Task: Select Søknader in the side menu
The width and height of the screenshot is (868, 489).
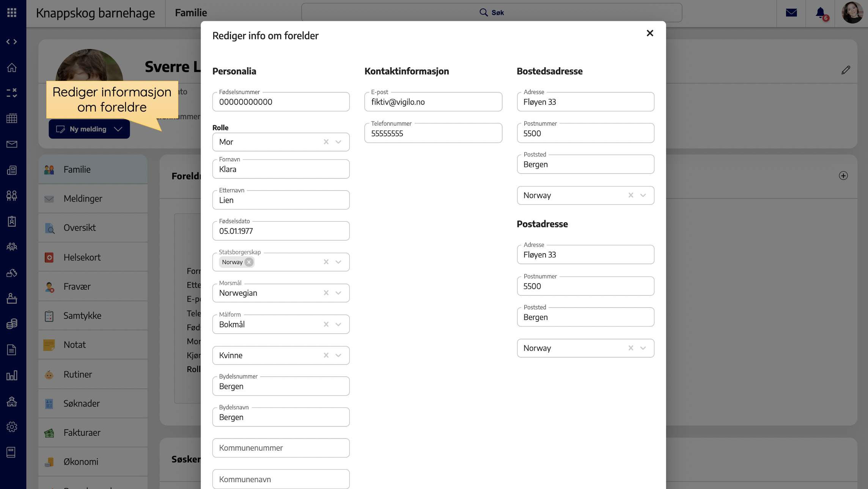Action: pos(93,404)
